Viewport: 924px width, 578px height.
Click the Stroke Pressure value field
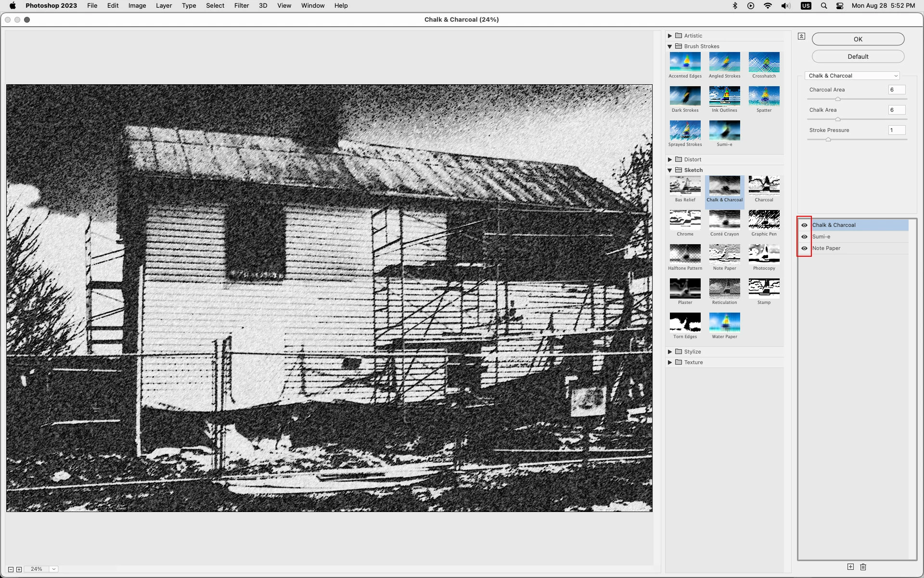coord(896,130)
